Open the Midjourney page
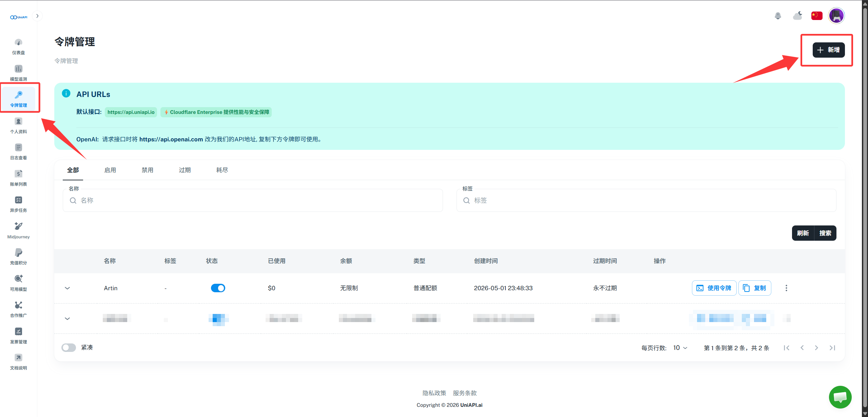This screenshot has height=417, width=868. tap(18, 231)
